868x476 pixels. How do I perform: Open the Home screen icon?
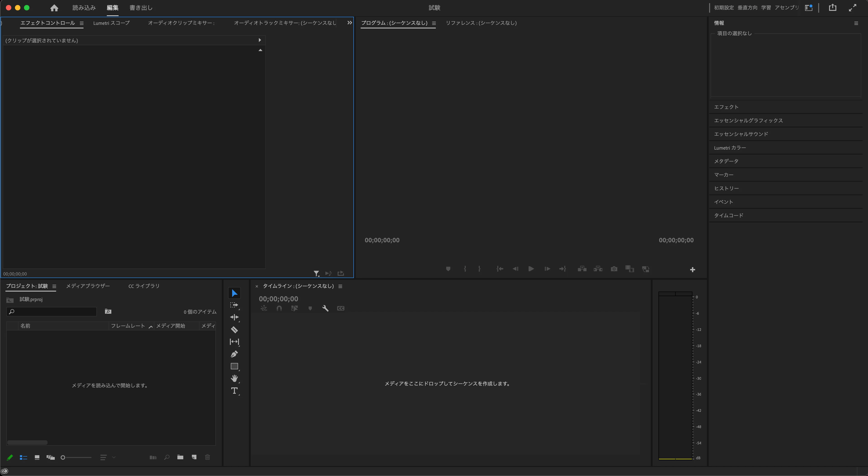point(54,8)
